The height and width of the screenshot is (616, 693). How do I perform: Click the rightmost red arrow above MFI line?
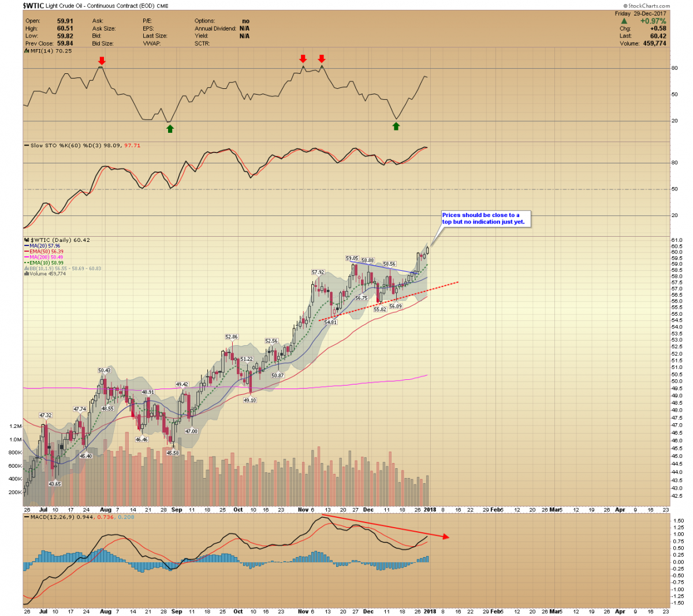pyautogui.click(x=322, y=59)
